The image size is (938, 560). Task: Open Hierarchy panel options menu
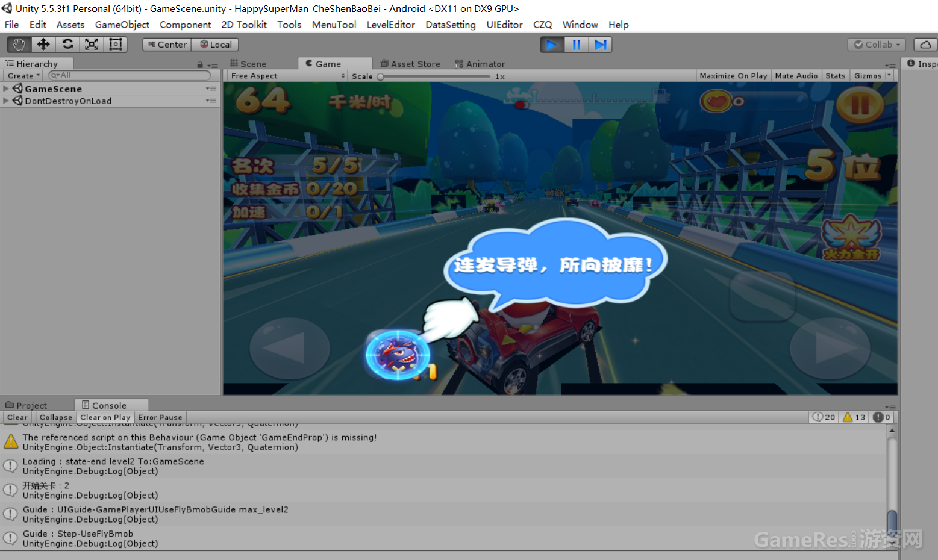point(213,65)
